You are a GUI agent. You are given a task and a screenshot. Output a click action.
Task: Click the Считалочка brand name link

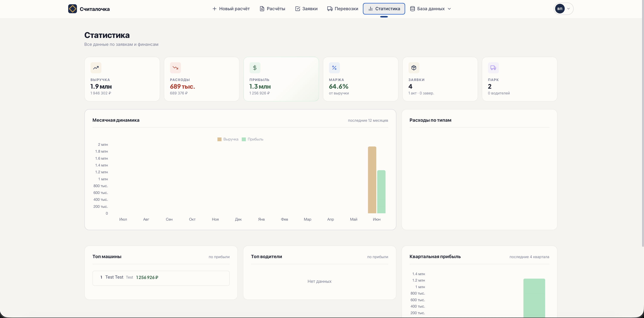point(94,9)
